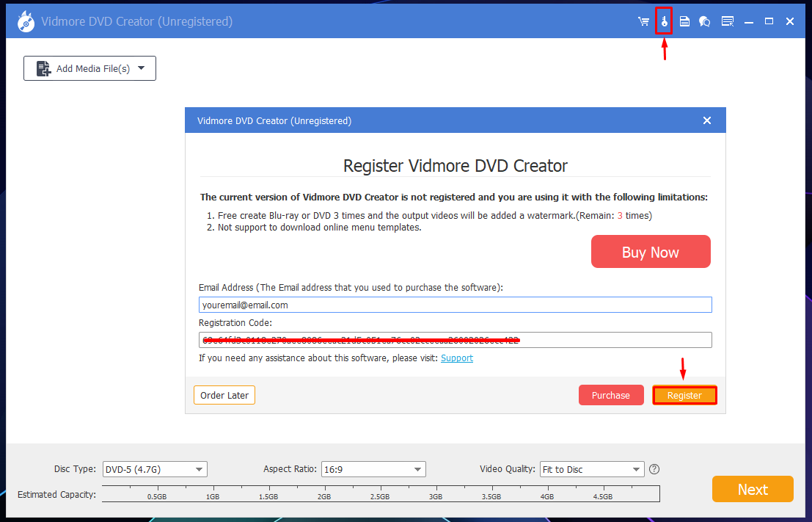Open the document file icon in title bar

tap(684, 21)
